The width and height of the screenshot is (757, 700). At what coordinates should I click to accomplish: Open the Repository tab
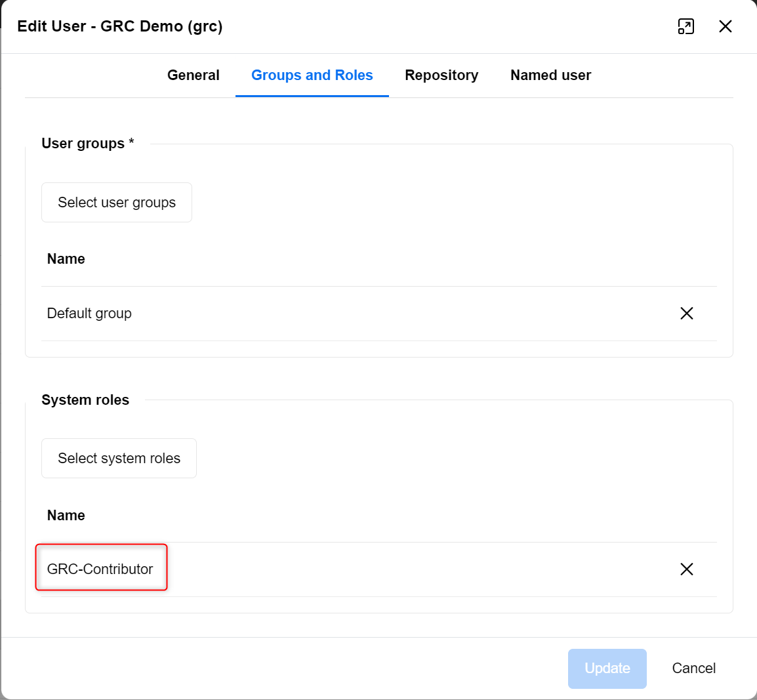click(441, 75)
